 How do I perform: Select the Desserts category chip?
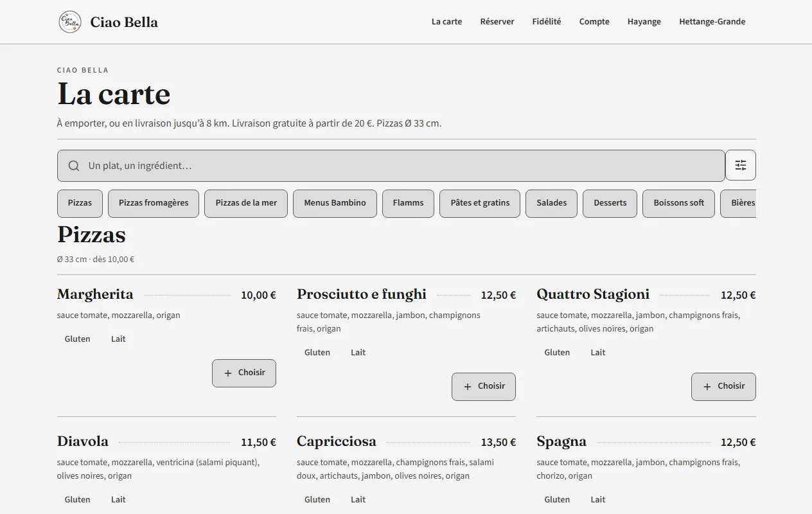(610, 203)
